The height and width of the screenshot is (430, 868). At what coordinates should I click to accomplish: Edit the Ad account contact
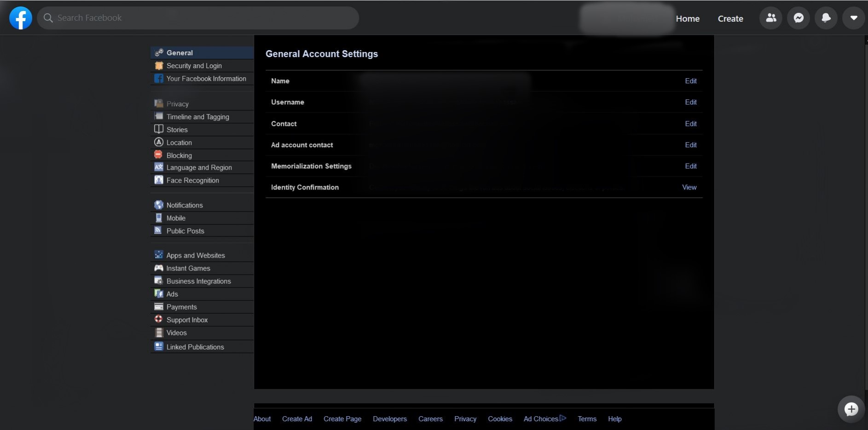tap(691, 145)
